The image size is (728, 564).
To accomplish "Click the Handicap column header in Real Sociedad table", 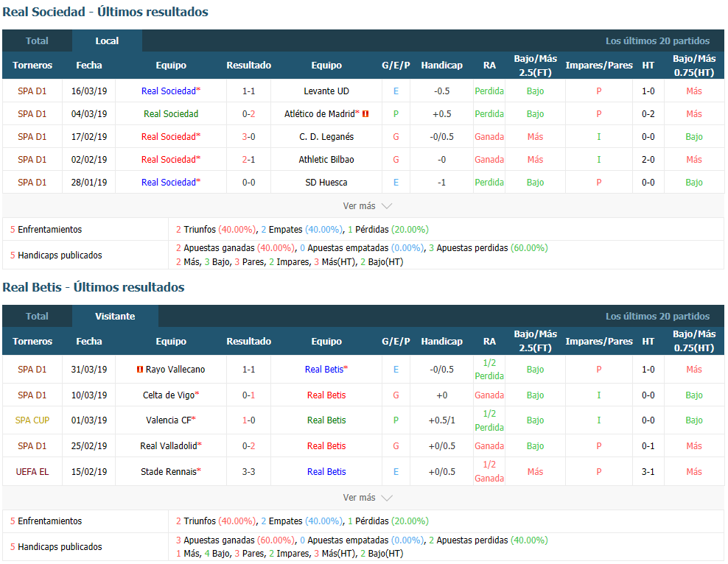I will (x=441, y=66).
